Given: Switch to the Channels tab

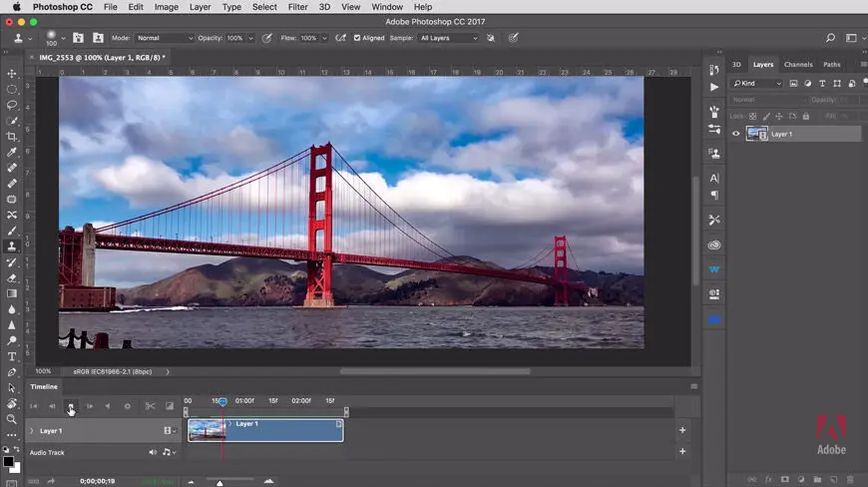Looking at the screenshot, I should pos(798,64).
